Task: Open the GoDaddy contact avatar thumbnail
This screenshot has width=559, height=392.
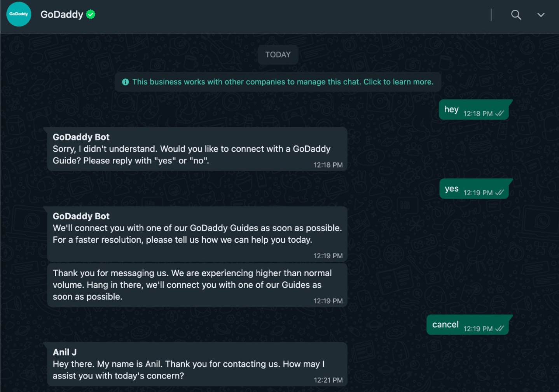Action: coord(18,14)
